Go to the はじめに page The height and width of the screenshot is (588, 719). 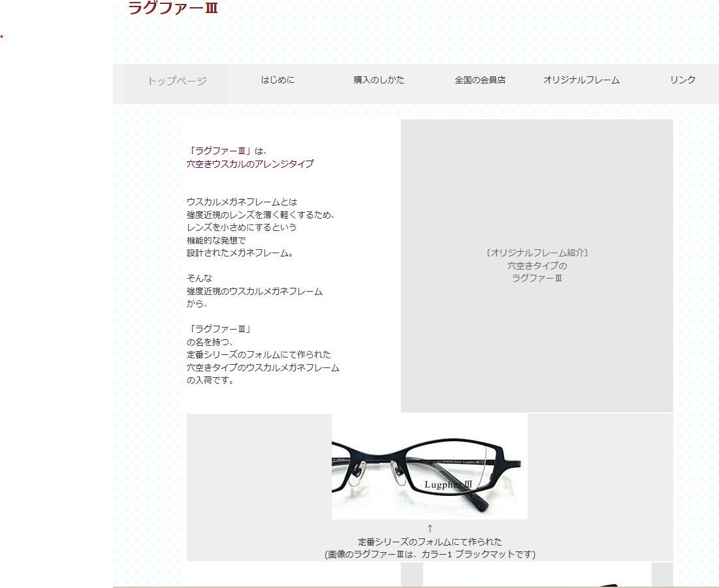click(278, 80)
